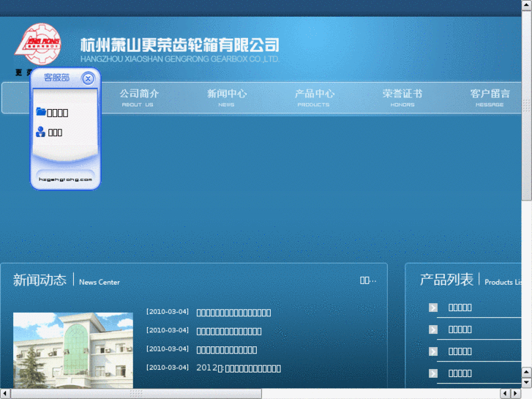Screen dimensions: 532x399
Task: Open the second product category link
Action: 460,329
